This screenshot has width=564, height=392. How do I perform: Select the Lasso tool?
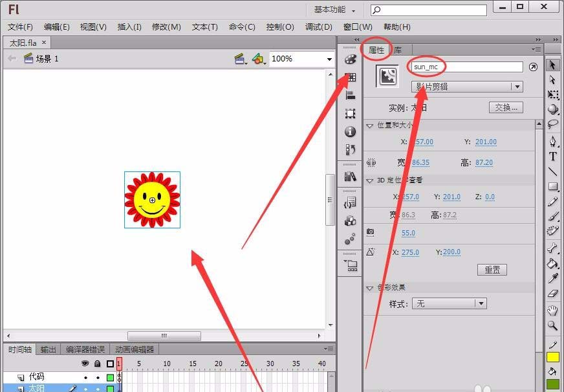552,124
